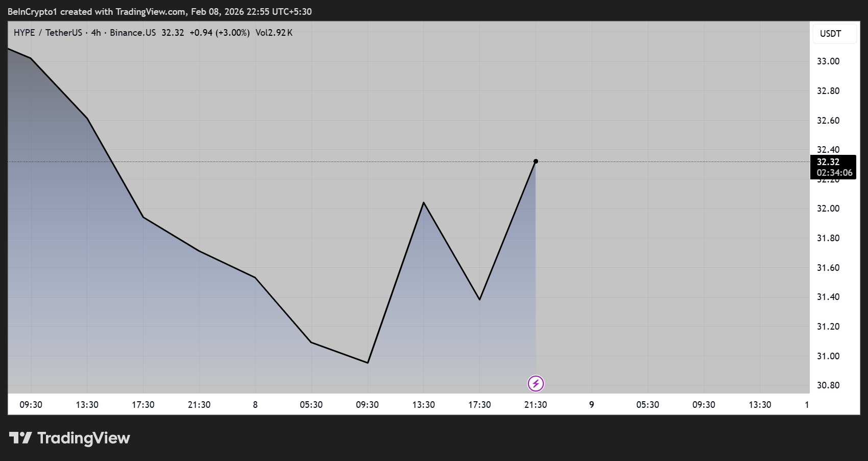
Task: Select the countdown timer under the price label
Action: click(x=834, y=173)
